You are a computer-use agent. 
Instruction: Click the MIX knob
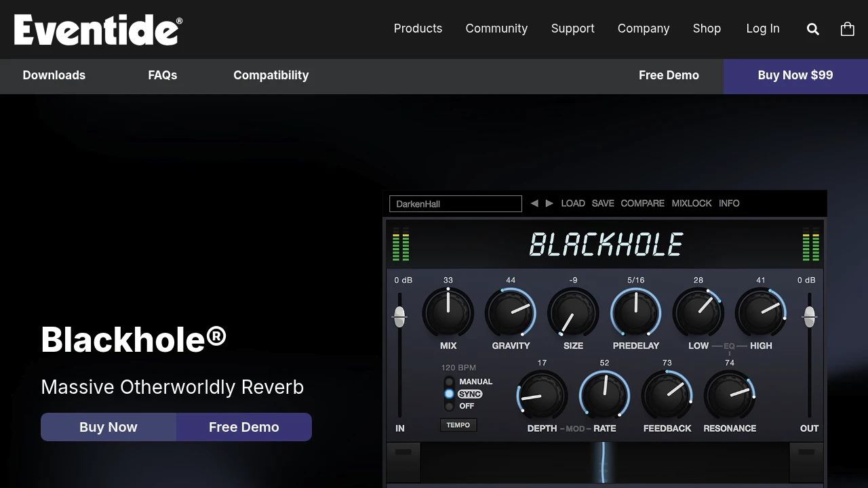coord(448,312)
